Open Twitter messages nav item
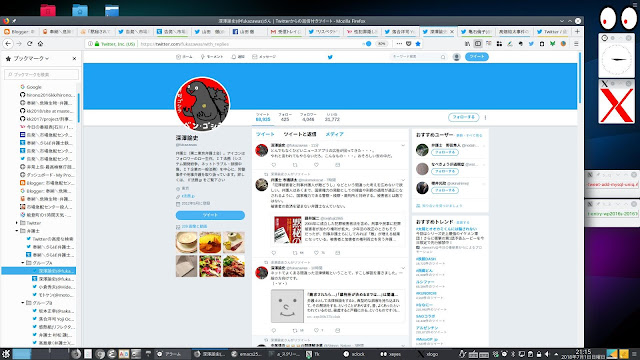 pyautogui.click(x=264, y=57)
